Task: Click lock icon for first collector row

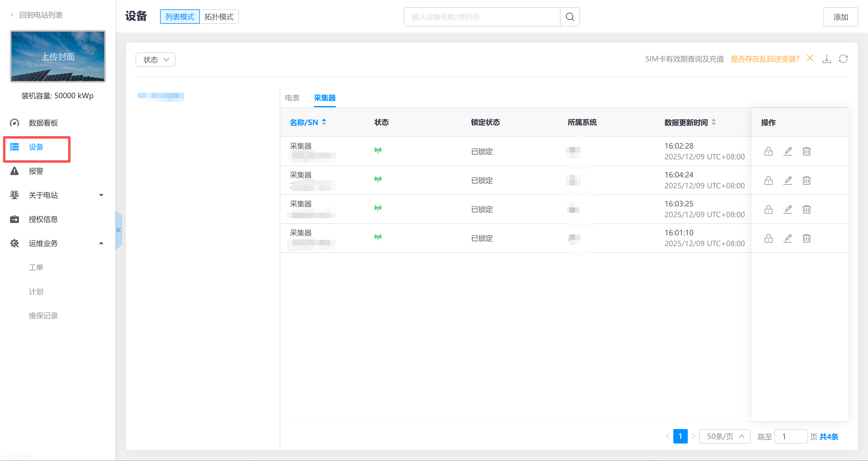Action: coord(768,151)
